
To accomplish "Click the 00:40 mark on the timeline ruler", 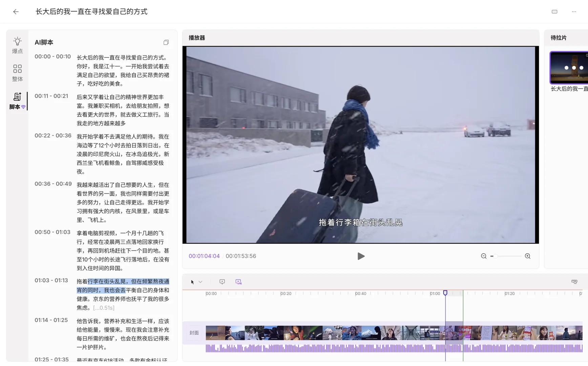I will [361, 293].
